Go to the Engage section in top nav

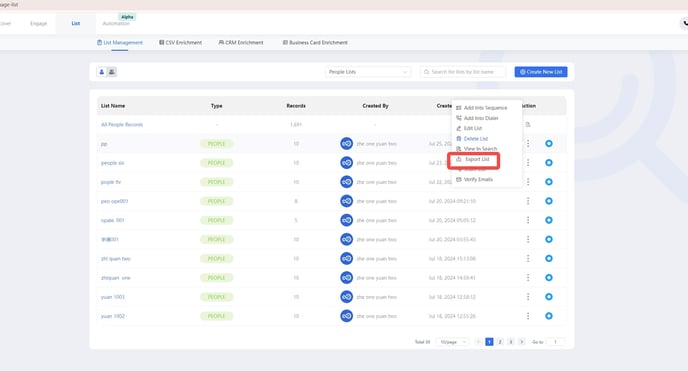coord(39,23)
